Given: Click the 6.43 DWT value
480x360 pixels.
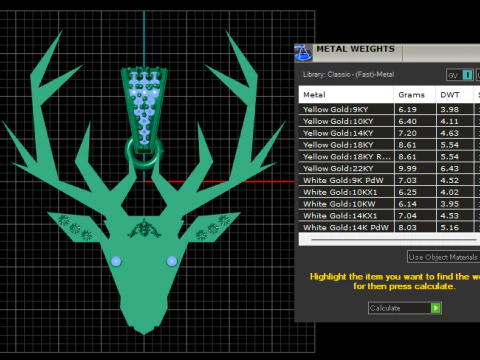Looking at the screenshot, I should pyautogui.click(x=449, y=168).
